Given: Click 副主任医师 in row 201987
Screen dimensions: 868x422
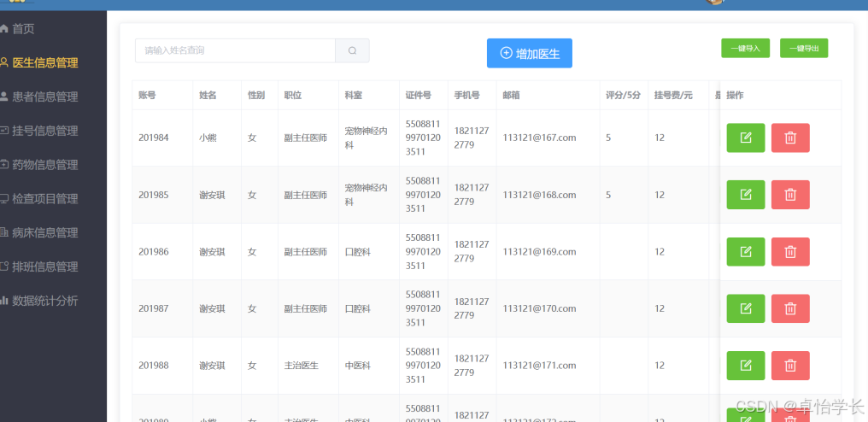Looking at the screenshot, I should 306,308.
